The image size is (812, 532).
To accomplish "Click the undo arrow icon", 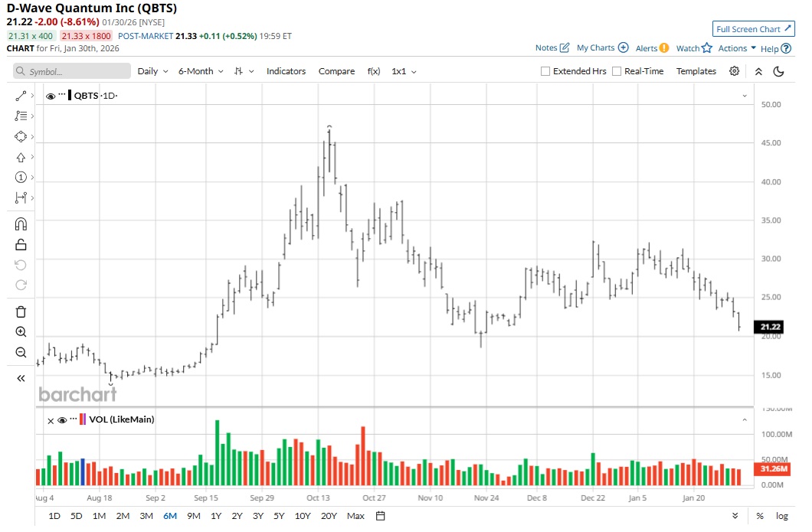I will pyautogui.click(x=21, y=265).
